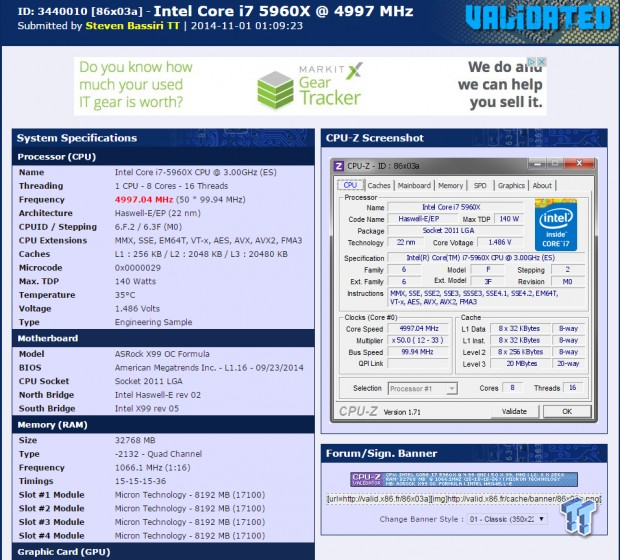Click the Intel inside Core i7 logo

tap(556, 225)
